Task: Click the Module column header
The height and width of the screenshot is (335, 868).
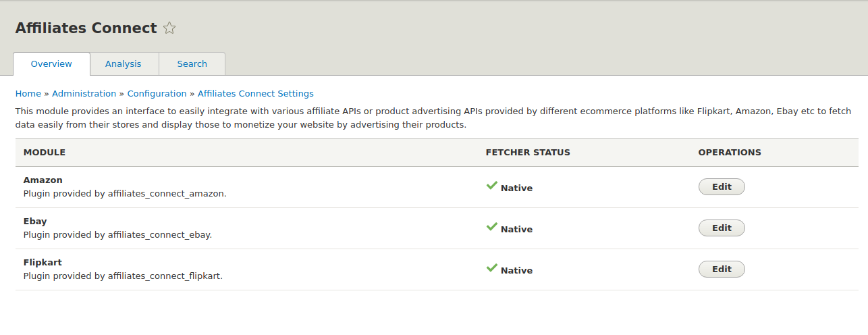Action: (45, 153)
